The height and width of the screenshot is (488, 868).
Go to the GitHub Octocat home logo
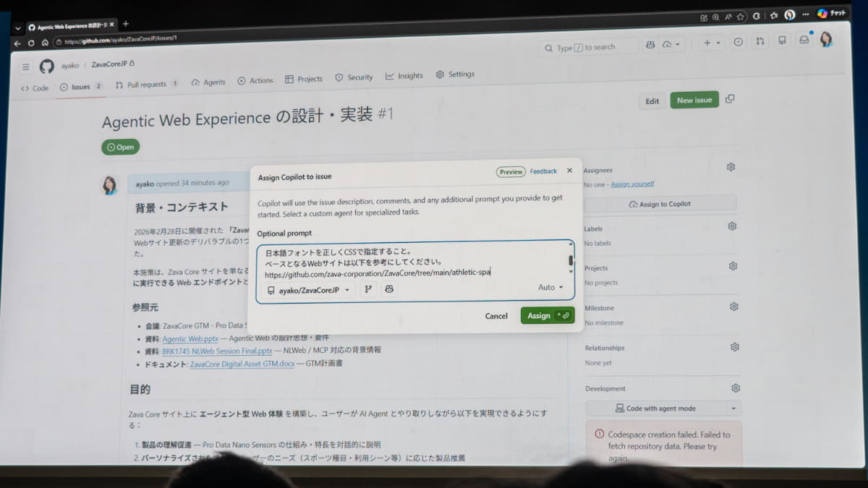(x=47, y=67)
